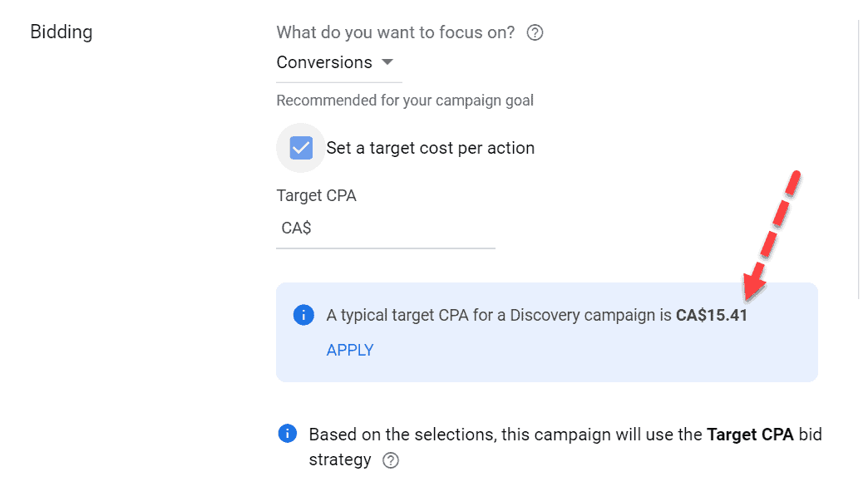Click info icon beside "Based on the selections"

pyautogui.click(x=288, y=434)
